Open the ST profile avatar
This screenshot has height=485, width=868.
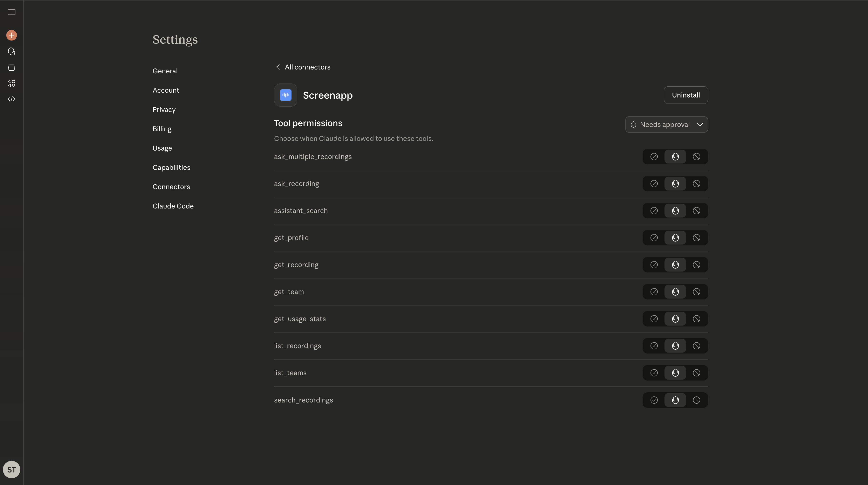[11, 469]
